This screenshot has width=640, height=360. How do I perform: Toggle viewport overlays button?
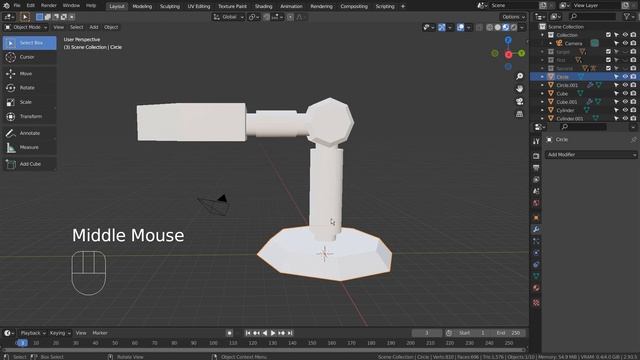[460, 27]
